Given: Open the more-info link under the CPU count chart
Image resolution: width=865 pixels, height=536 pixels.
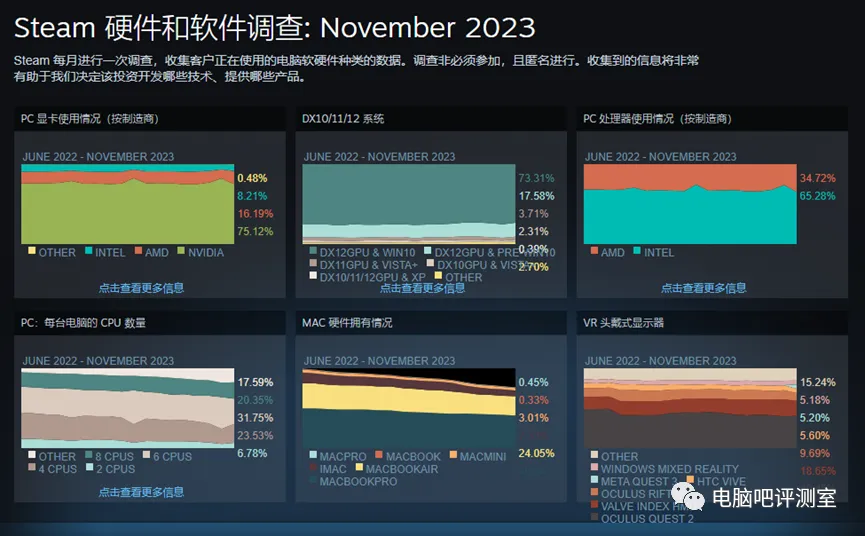Looking at the screenshot, I should click(x=141, y=492).
